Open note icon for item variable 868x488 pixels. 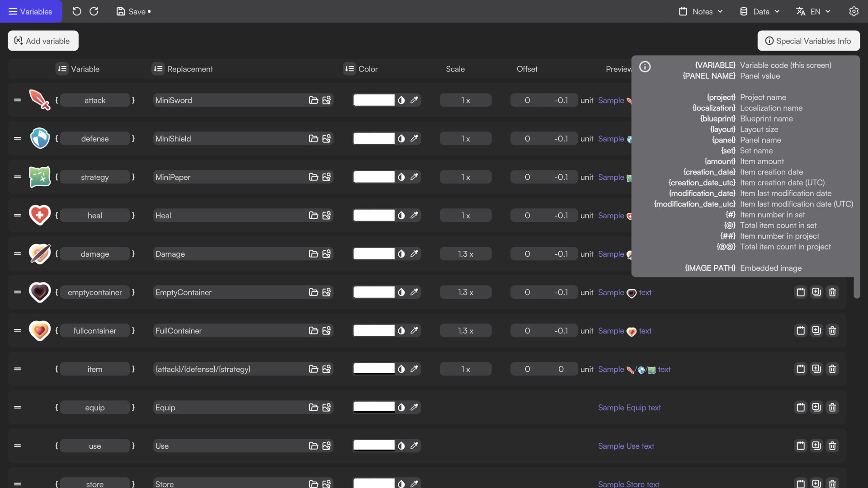pos(801,369)
